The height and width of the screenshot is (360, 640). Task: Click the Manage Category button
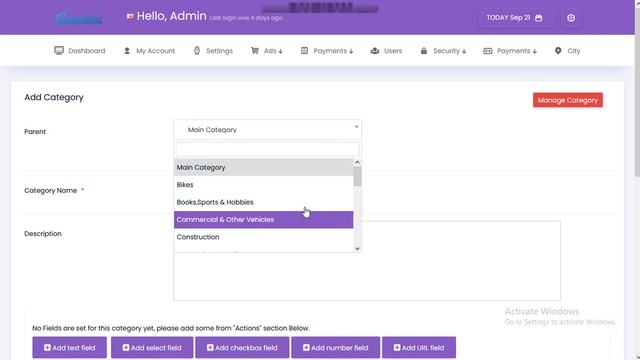tap(568, 100)
